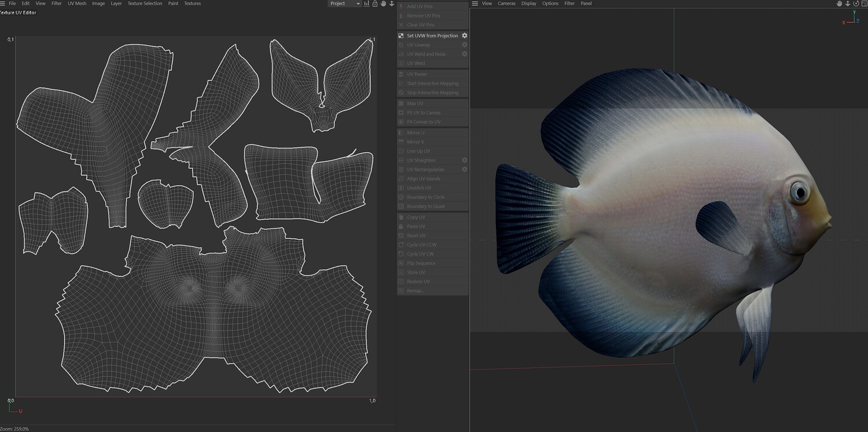Toggle the lock icon in UV editor header
Image resolution: width=868 pixels, height=432 pixels.
[375, 3]
